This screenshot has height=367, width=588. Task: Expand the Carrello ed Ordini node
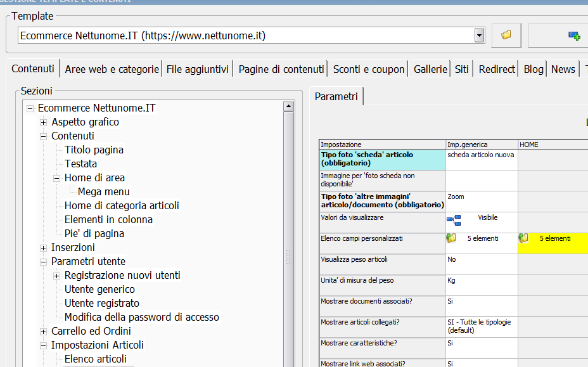tap(44, 332)
